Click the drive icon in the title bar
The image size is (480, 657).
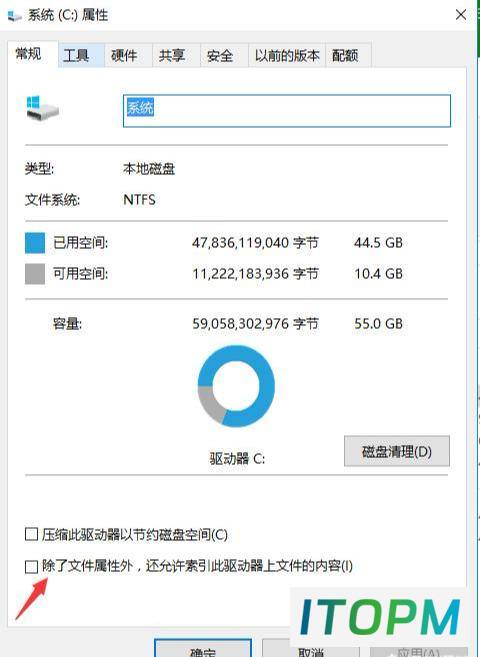pos(14,16)
